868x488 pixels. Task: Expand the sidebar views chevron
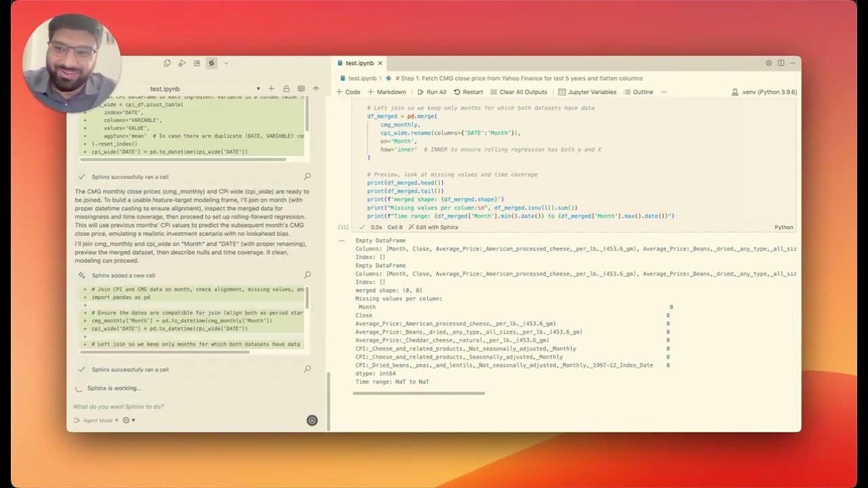[x=226, y=63]
